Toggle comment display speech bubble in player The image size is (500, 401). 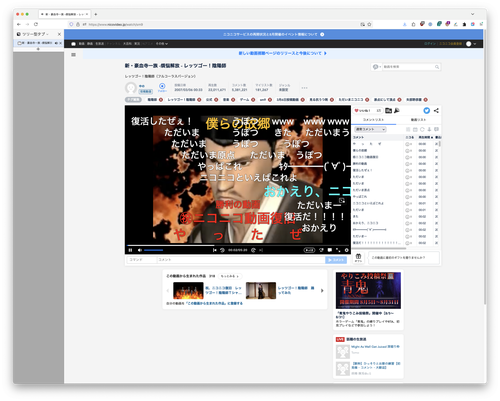point(330,250)
